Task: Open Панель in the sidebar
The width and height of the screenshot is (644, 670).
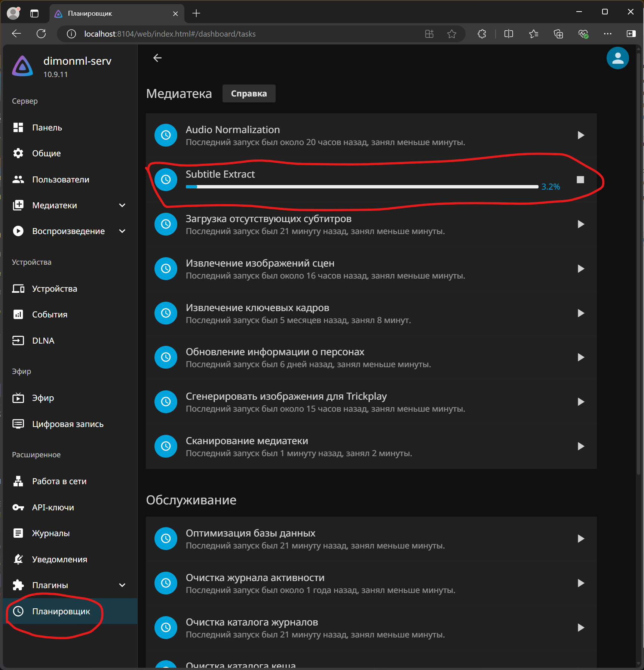Action: click(x=47, y=128)
